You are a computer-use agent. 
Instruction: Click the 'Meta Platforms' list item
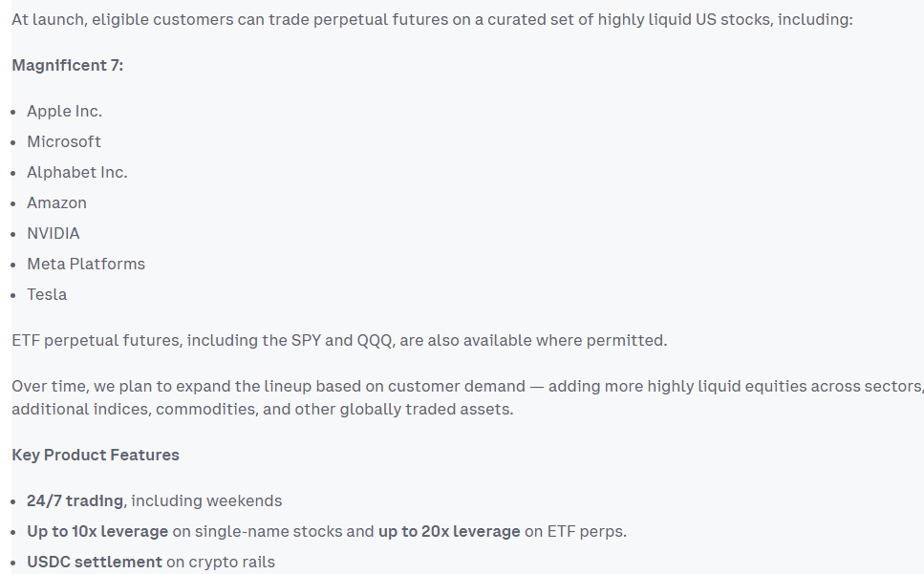(x=86, y=265)
